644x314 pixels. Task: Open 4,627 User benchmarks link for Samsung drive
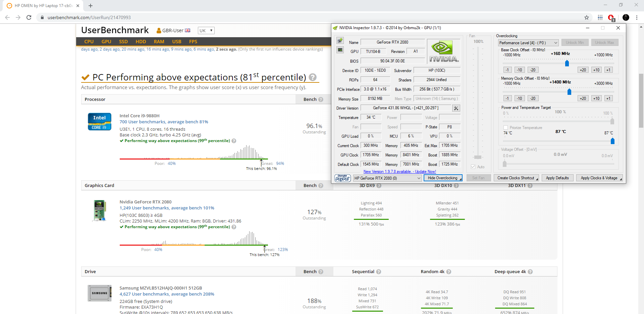tap(167, 294)
